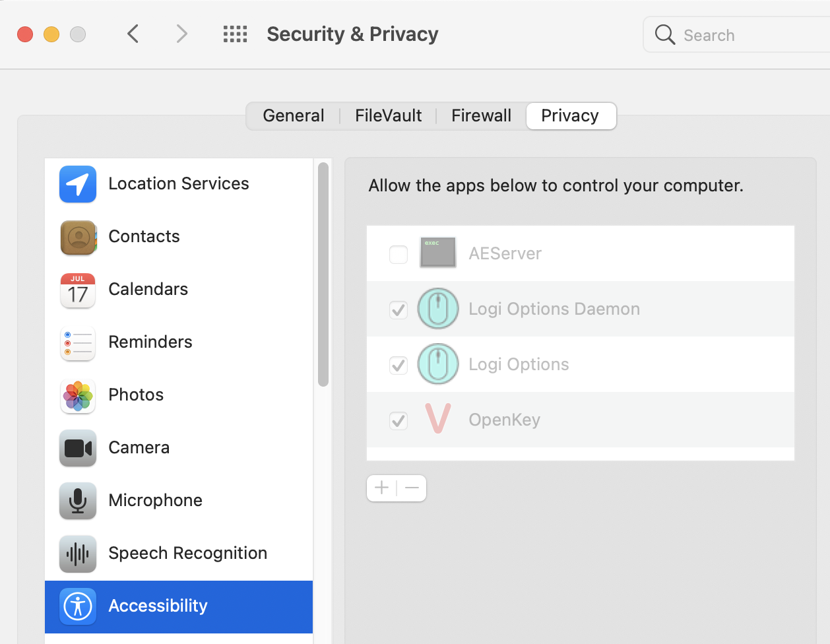The width and height of the screenshot is (830, 644).
Task: Click the plus button to add app
Action: (381, 488)
